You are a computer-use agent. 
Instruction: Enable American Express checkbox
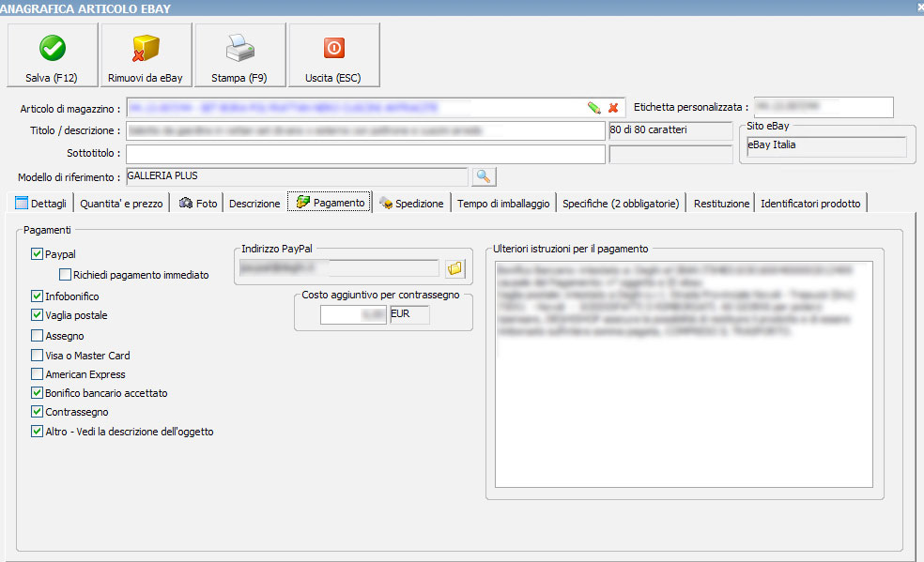tap(37, 373)
